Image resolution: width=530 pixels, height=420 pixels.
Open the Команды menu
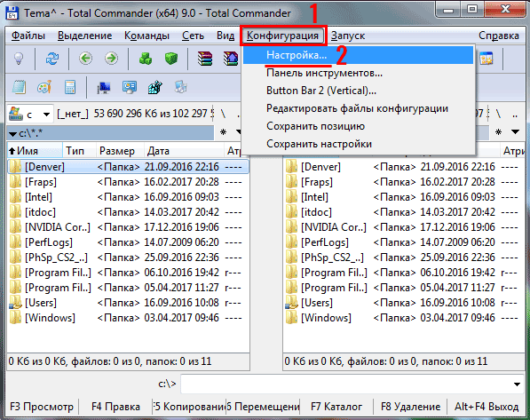point(146,36)
